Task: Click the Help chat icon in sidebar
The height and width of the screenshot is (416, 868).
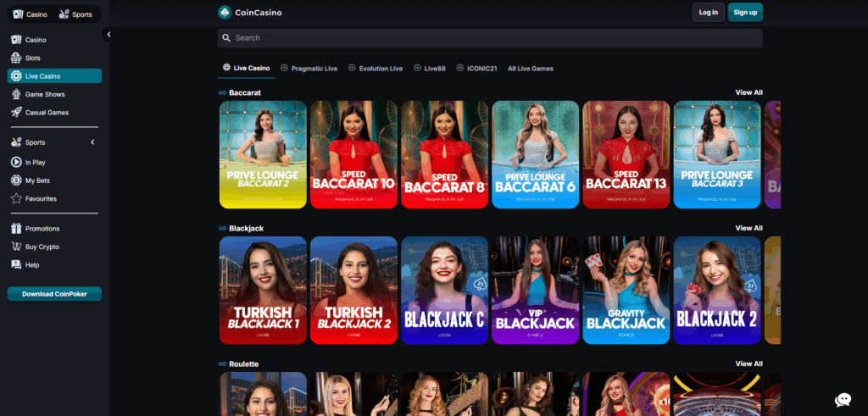Action: coord(16,265)
